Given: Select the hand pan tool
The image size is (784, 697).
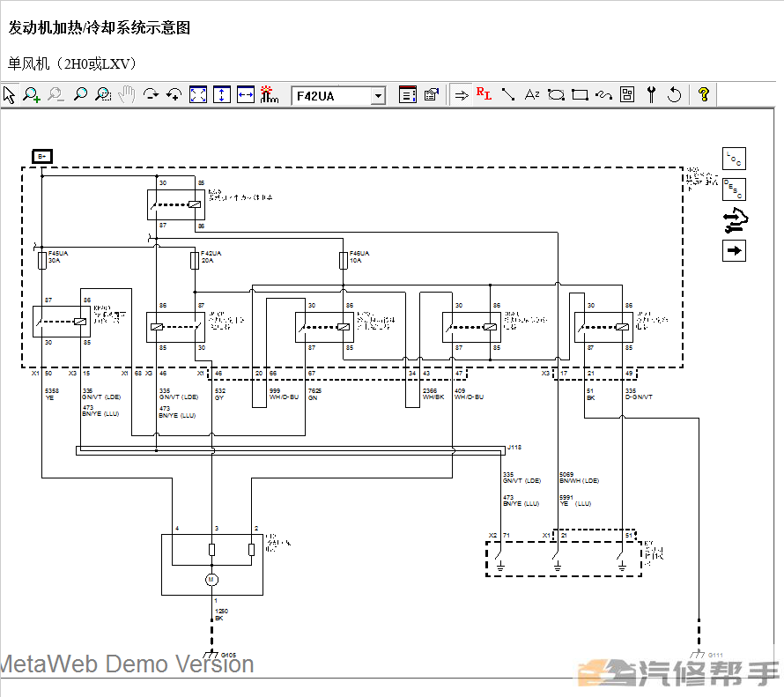Looking at the screenshot, I should click(127, 94).
